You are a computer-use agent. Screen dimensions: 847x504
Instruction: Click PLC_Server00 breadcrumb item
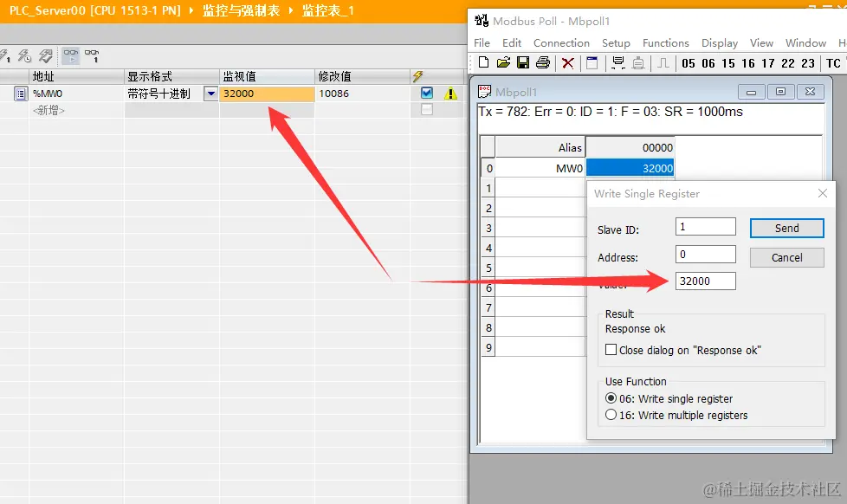(x=95, y=10)
